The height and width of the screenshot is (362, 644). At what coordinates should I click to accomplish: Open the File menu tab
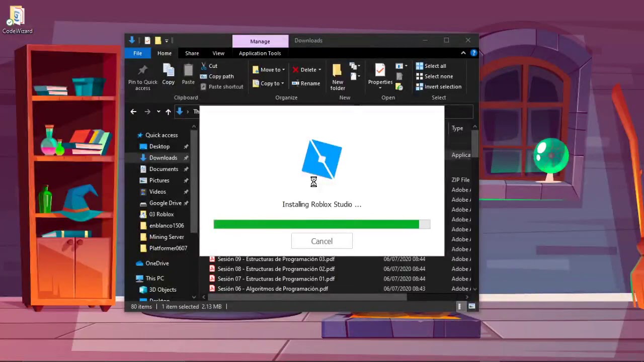tap(137, 53)
